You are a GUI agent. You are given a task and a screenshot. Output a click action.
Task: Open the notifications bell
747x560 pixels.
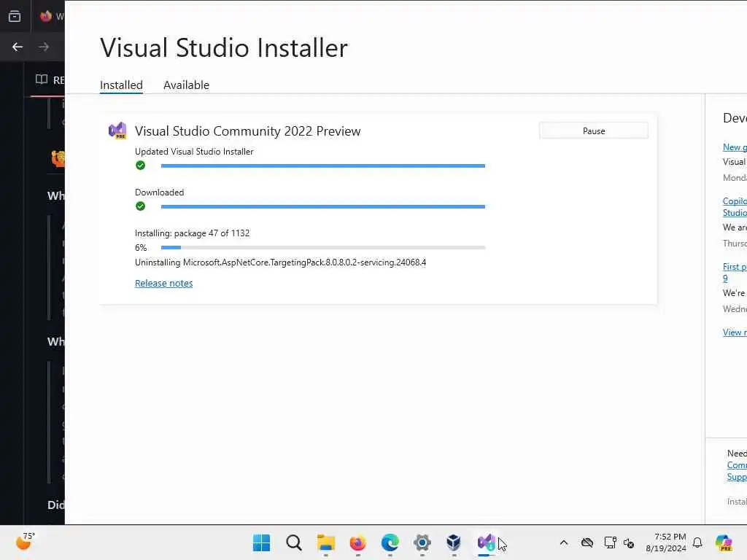click(x=697, y=542)
